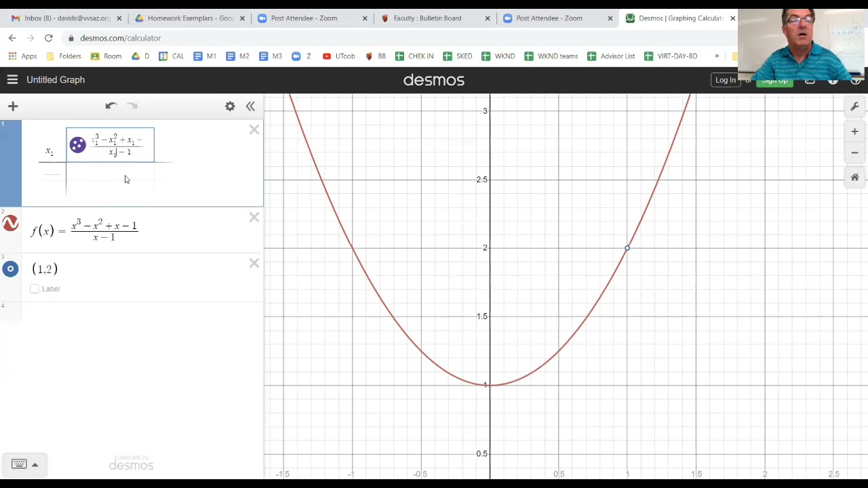Open the UToob bookmark
This screenshot has height=488, width=868.
pos(338,56)
